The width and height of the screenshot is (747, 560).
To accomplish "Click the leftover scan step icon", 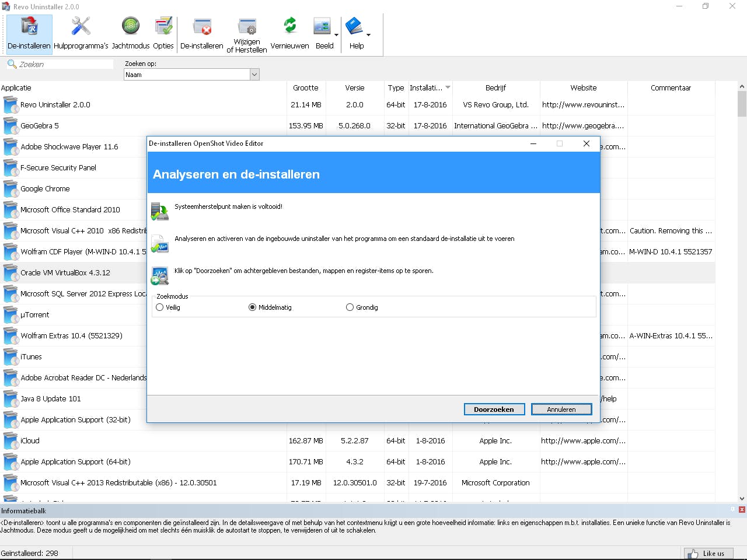I will click(159, 275).
